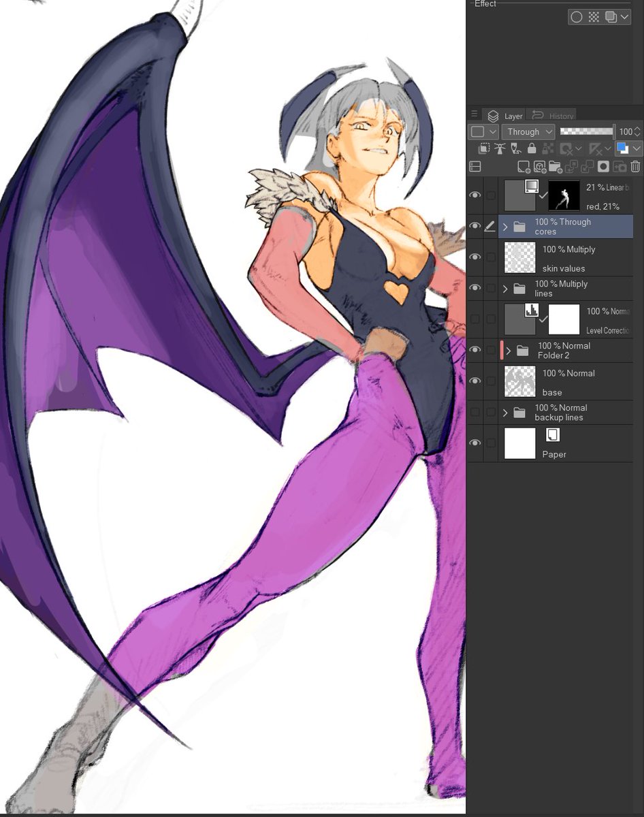This screenshot has height=817, width=644.
Task: Select the layer named 'lines'
Action: point(543,293)
